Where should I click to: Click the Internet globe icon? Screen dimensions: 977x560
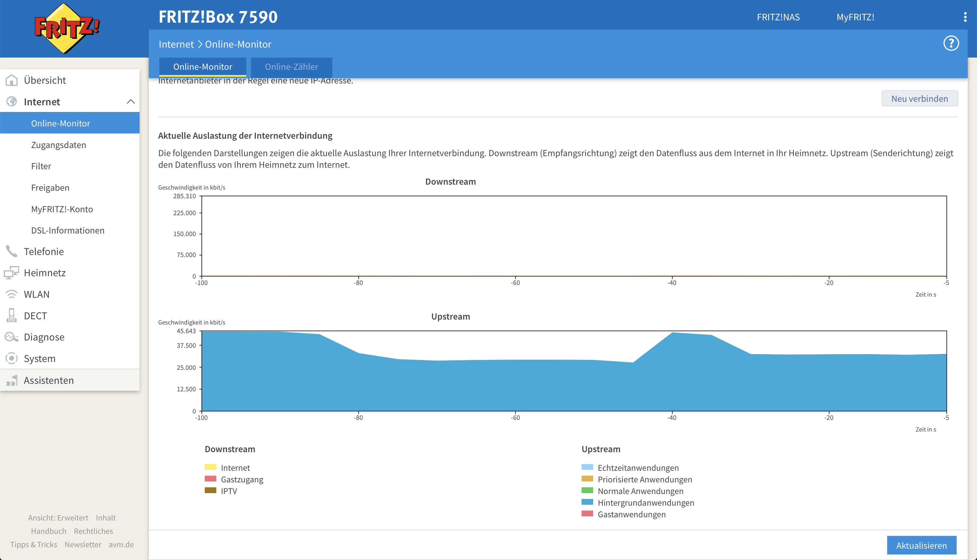point(12,101)
